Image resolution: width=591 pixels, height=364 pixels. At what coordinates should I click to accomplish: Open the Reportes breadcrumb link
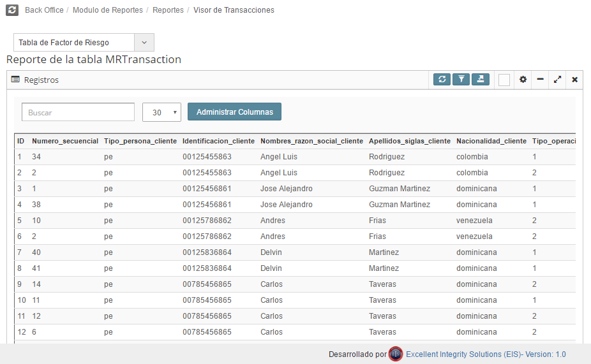point(168,10)
